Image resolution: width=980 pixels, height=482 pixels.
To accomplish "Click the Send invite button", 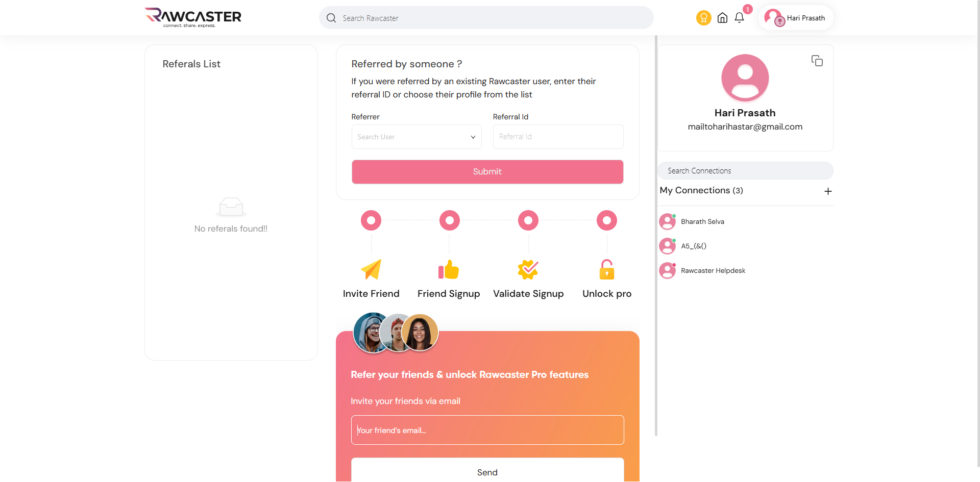I will [487, 472].
